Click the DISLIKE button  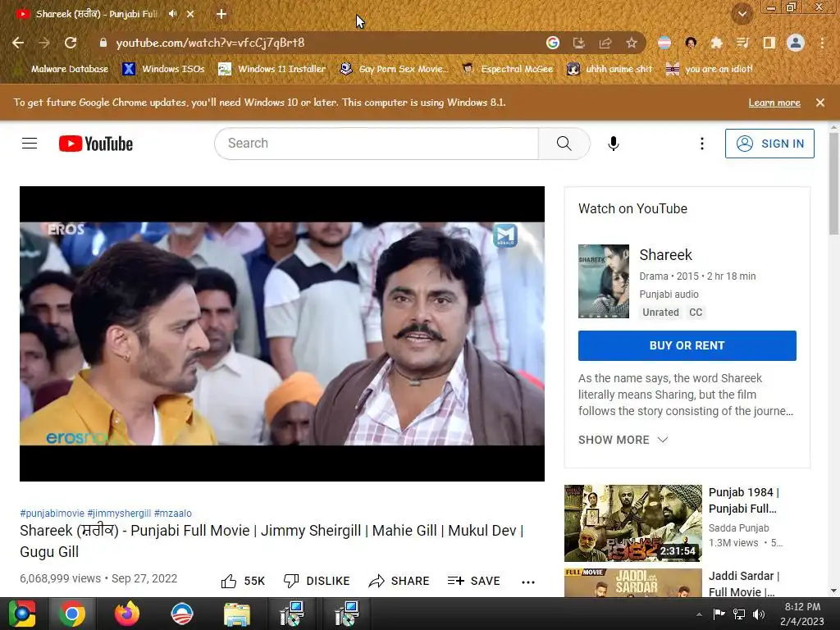(x=317, y=582)
